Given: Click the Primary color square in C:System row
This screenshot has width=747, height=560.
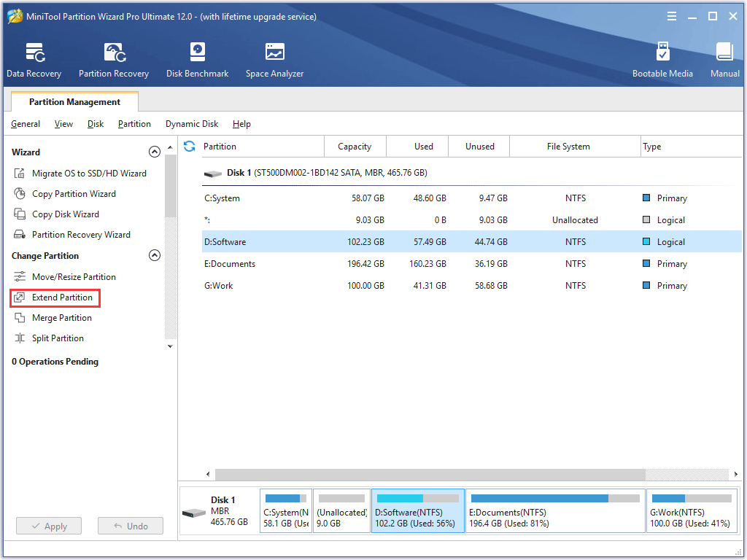Looking at the screenshot, I should click(646, 198).
